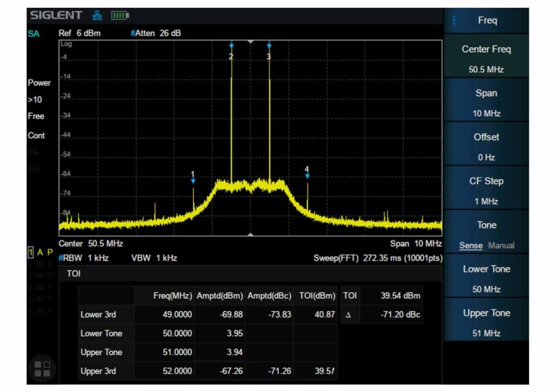This screenshot has height=392, width=555.
Task: Select marker 2 on the lower tone peak
Action: click(x=231, y=51)
